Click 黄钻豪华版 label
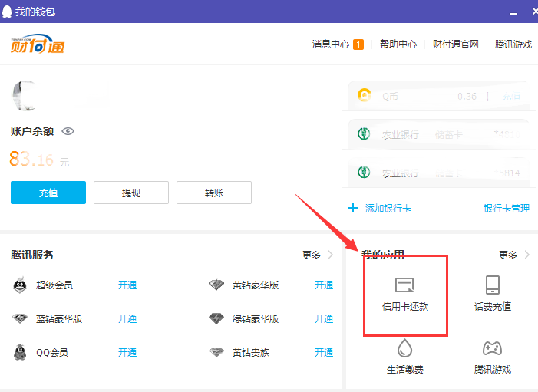 click(x=256, y=285)
